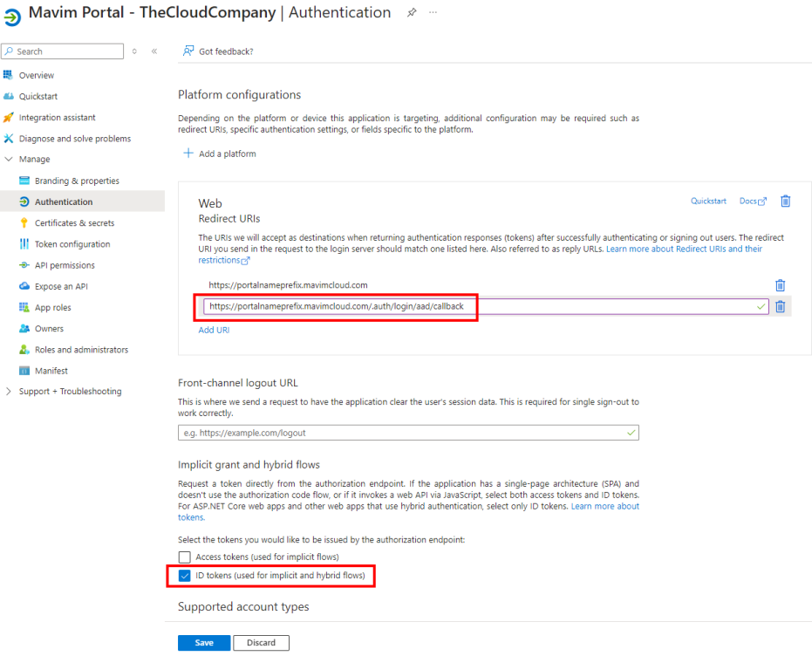The width and height of the screenshot is (812, 656).
Task: Collapse the sidebar with the double chevron
Action: pos(154,51)
